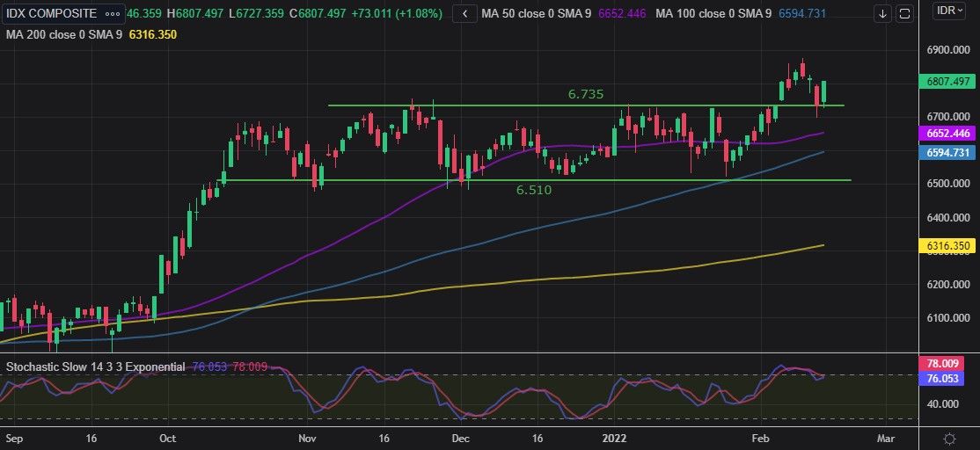Click the blue 76.053 stochastic axis tag
Image resolution: width=980 pixels, height=450 pixels.
[941, 379]
